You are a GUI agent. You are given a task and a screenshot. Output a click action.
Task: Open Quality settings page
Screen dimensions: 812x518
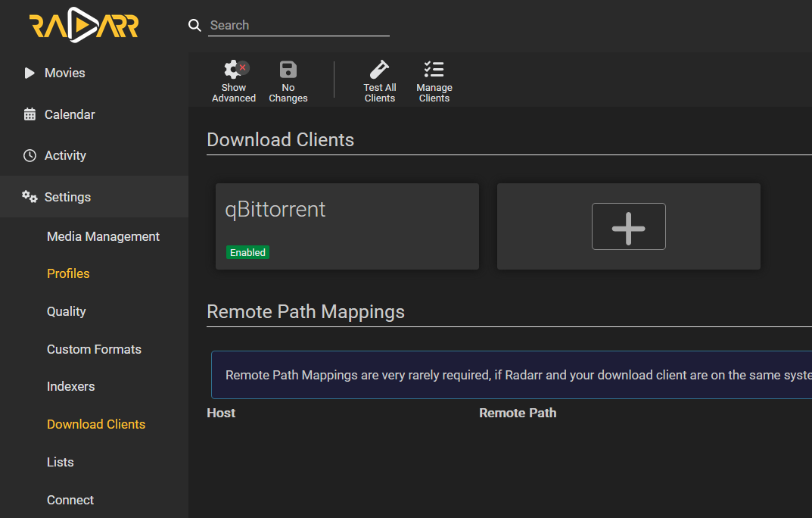66,311
